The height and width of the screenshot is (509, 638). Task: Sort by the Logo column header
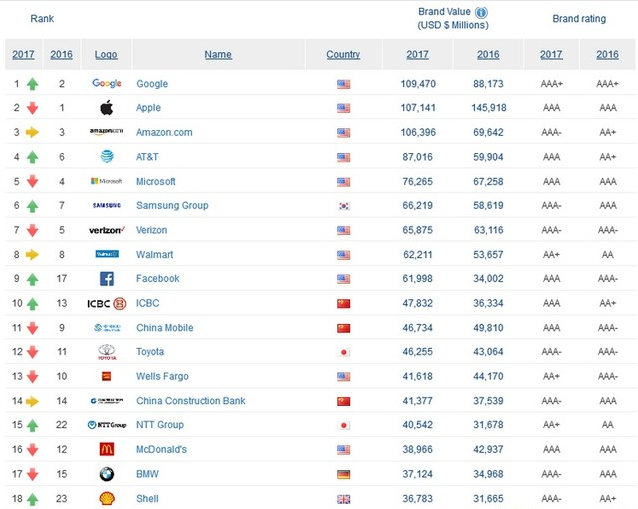[x=106, y=55]
